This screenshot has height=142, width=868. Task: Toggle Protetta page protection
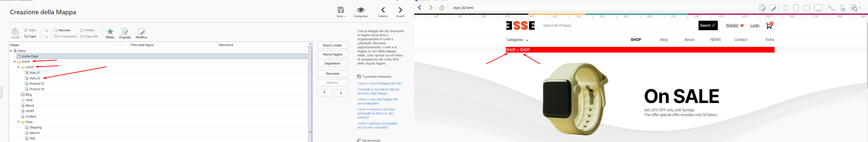(x=87, y=30)
